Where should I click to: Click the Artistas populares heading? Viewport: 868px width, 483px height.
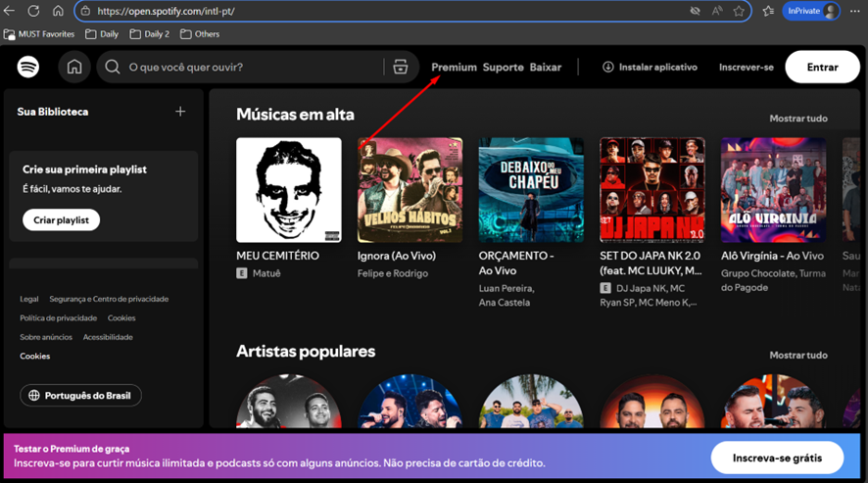[x=306, y=351]
